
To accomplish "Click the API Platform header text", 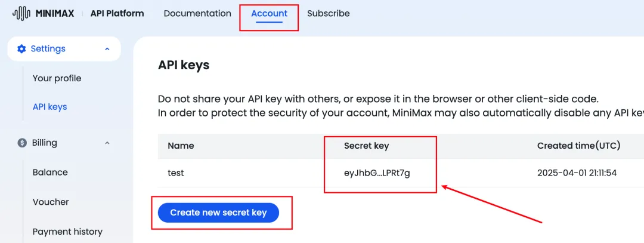I will pyautogui.click(x=117, y=14).
